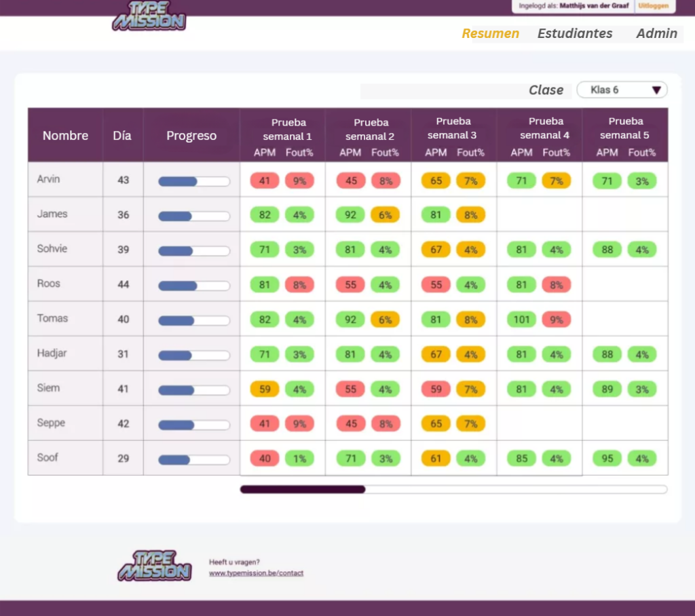Open the Admin tab

(x=656, y=33)
